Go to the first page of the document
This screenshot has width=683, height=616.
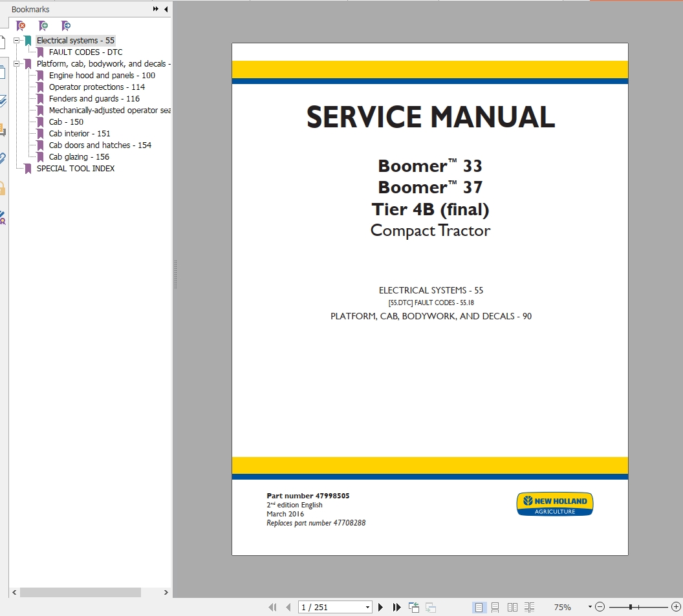(272, 608)
